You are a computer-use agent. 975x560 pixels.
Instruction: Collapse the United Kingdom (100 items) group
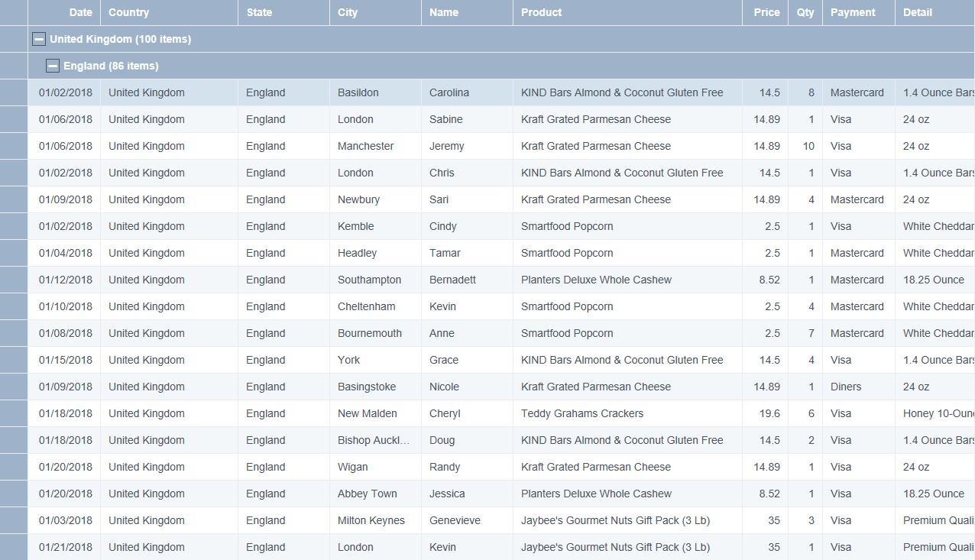[39, 39]
